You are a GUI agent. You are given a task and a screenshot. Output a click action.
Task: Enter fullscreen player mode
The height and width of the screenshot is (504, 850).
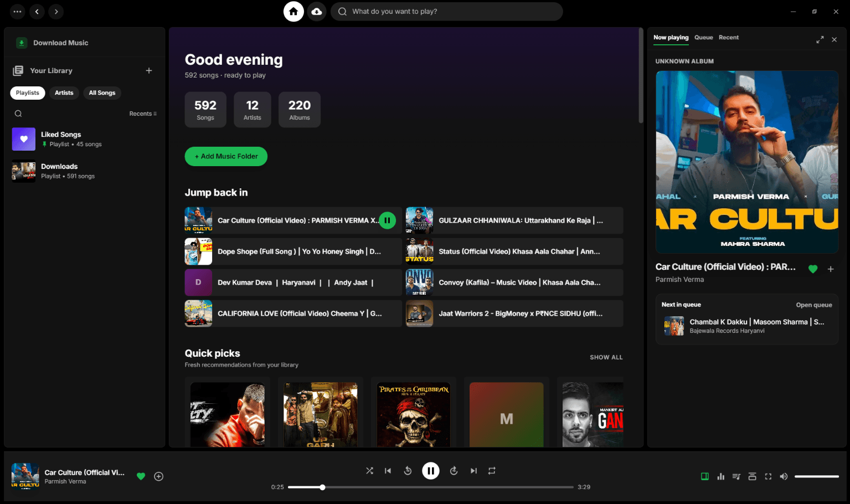768,476
